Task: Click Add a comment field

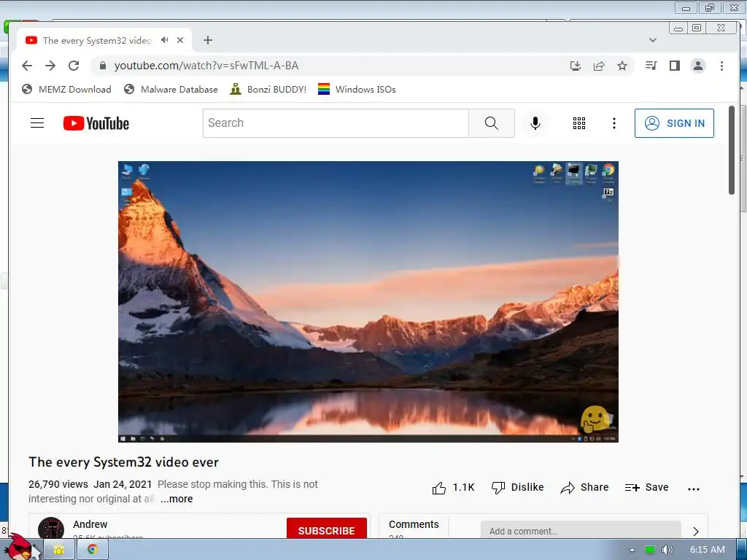Action: (x=581, y=531)
